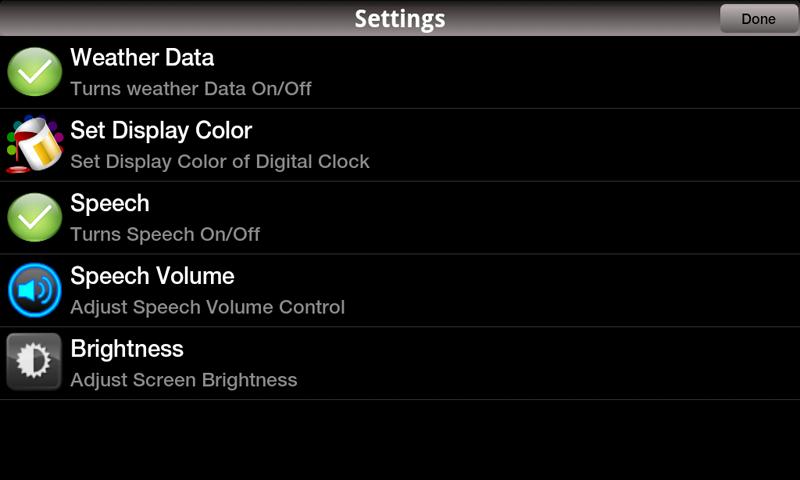Click the empty black area below Brightness
Image resolution: width=800 pixels, height=480 pixels.
point(400,440)
